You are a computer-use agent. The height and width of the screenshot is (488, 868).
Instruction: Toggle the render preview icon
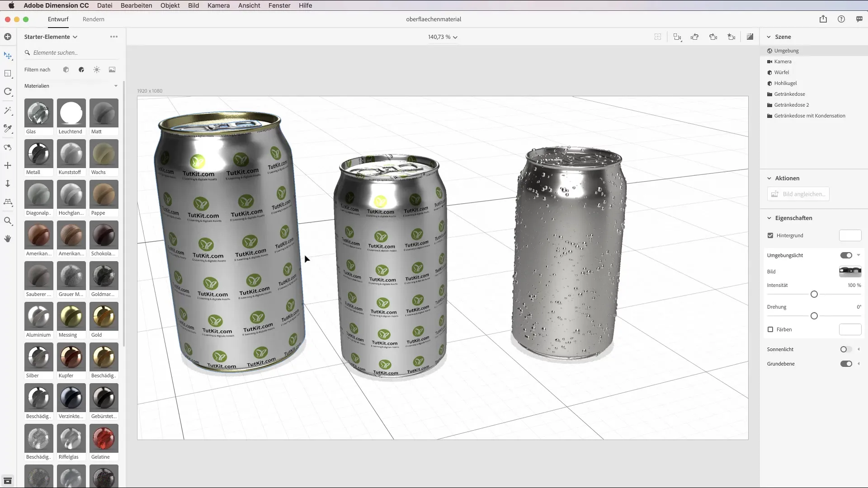[x=750, y=37]
